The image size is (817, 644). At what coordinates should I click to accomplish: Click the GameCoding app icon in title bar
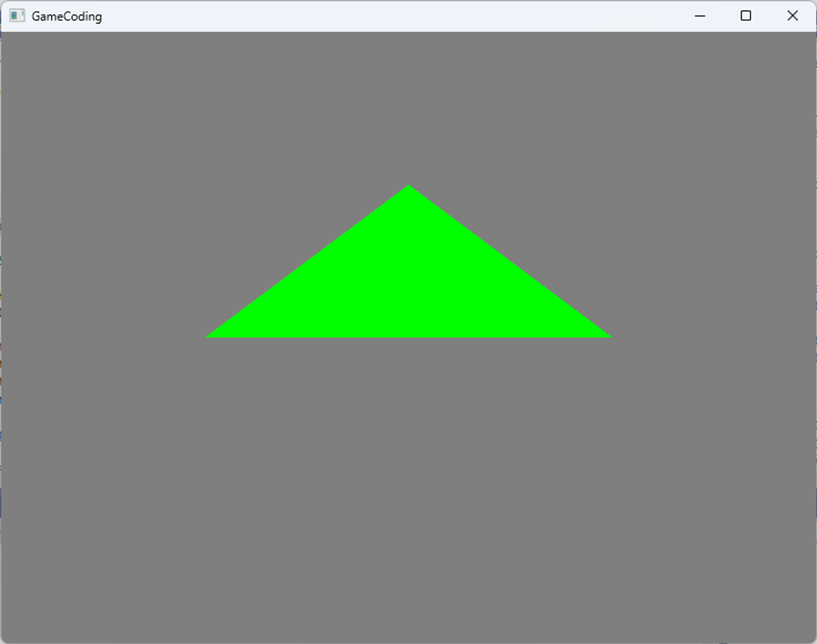click(x=17, y=16)
